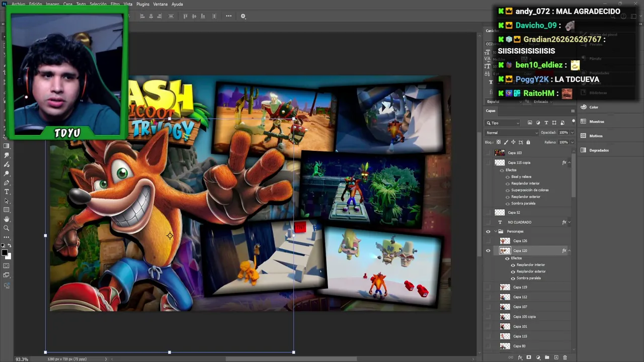644x362 pixels.
Task: Expand effects of NO CUADRADO layer
Action: [570, 222]
